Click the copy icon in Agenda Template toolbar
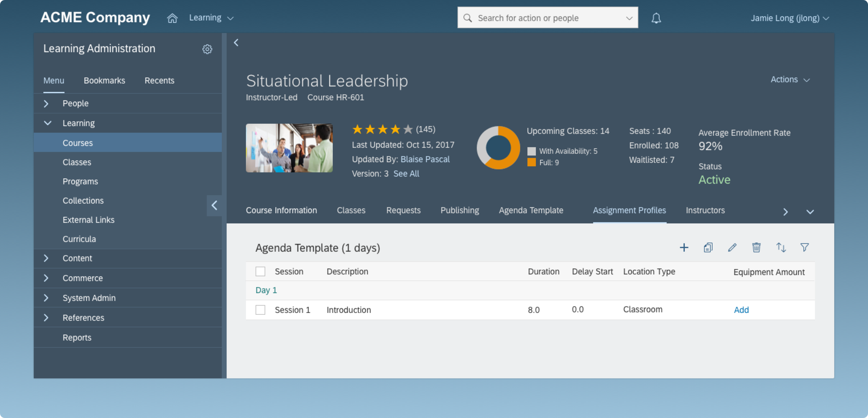 [x=708, y=247]
